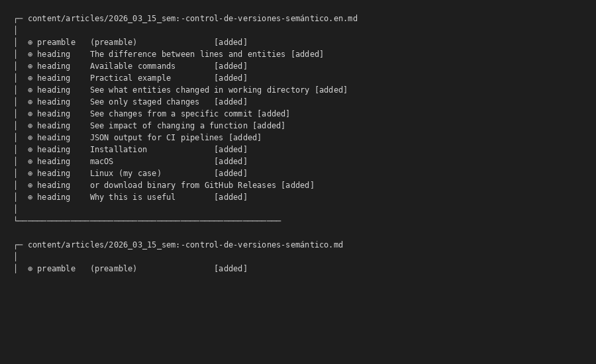Click the plus icon of the preamble in the .en.md file
Image resolution: width=596 pixels, height=364 pixels.
tap(30, 42)
